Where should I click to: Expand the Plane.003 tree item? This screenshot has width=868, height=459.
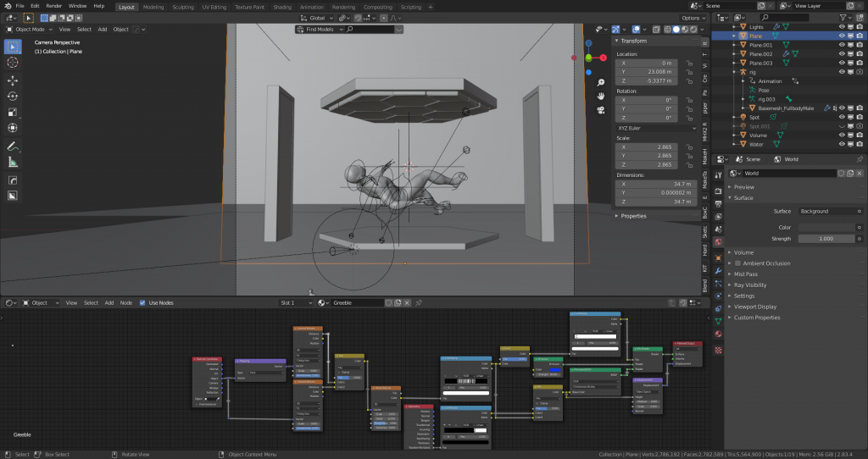(735, 63)
